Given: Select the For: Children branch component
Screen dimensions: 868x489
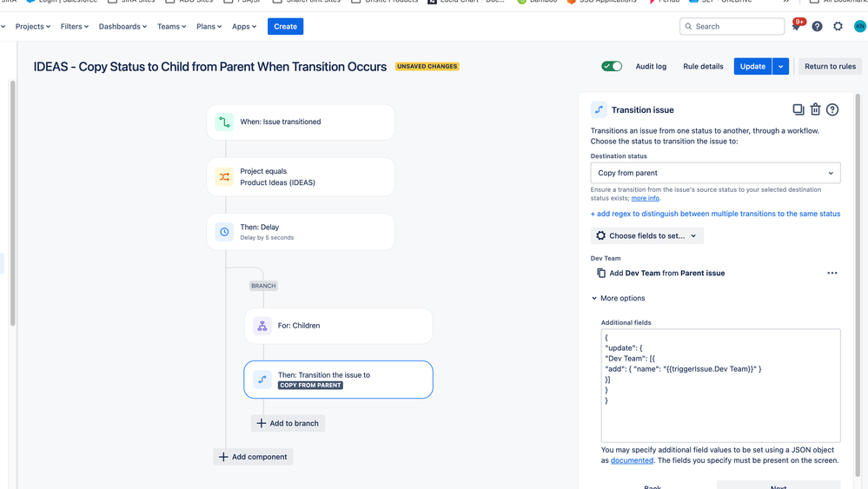Looking at the screenshot, I should (x=338, y=326).
